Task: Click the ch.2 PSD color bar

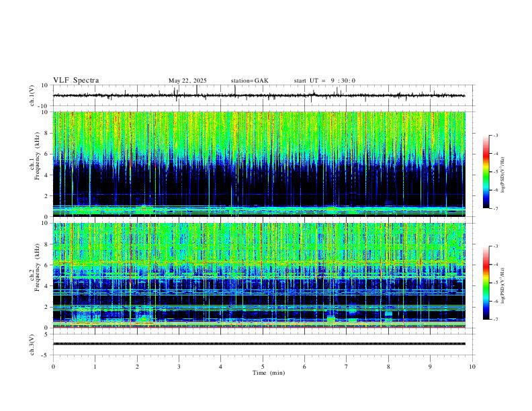Action: pyautogui.click(x=486, y=283)
